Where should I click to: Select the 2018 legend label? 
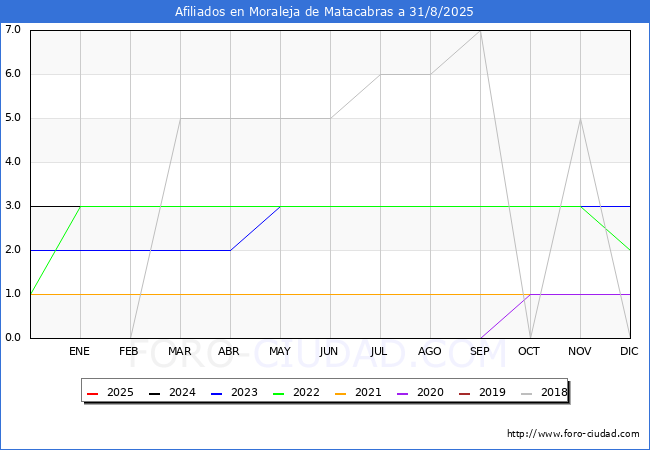click(x=554, y=392)
